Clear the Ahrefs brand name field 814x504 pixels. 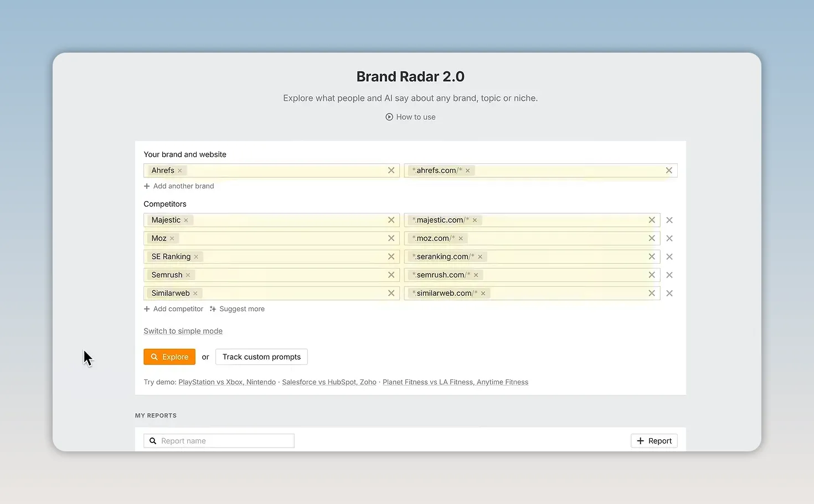tap(391, 171)
